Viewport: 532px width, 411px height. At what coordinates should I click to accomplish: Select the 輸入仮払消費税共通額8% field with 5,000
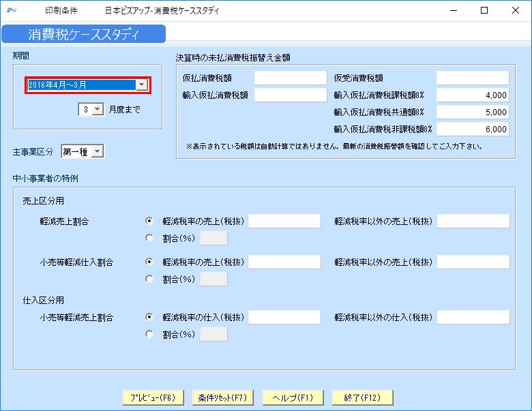pos(473,112)
